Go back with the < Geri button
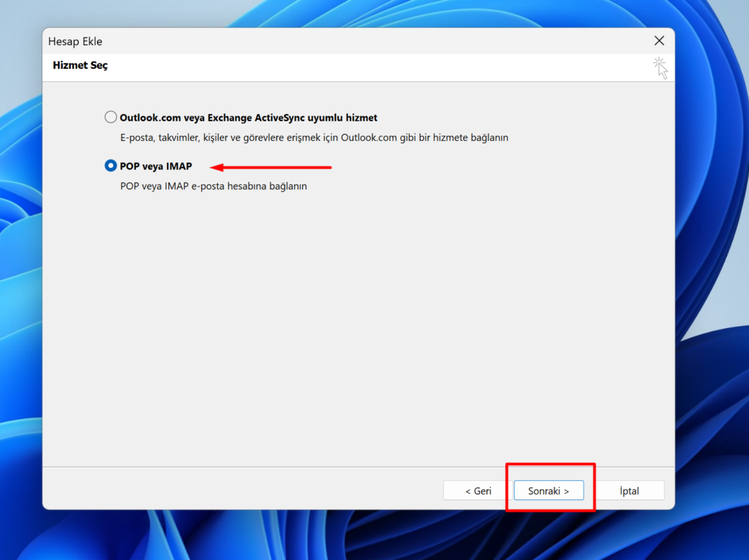The image size is (749, 560). [478, 491]
